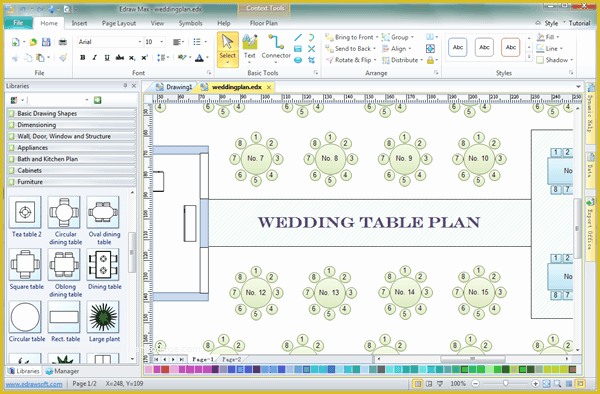Switch to Page-2 sheet tab
This screenshot has height=394, width=600.
click(232, 360)
